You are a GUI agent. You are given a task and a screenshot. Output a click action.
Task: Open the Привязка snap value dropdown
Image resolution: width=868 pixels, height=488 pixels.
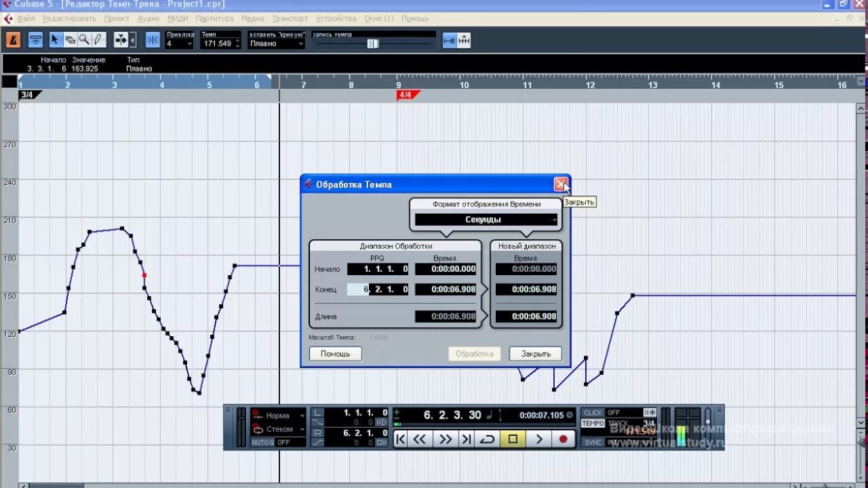pyautogui.click(x=180, y=43)
